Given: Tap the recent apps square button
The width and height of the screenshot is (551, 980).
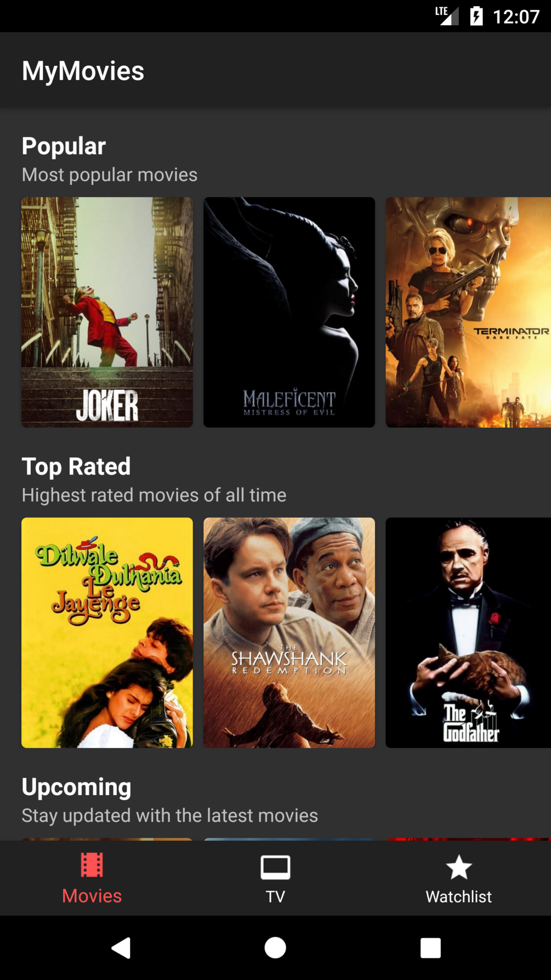Looking at the screenshot, I should (x=430, y=947).
